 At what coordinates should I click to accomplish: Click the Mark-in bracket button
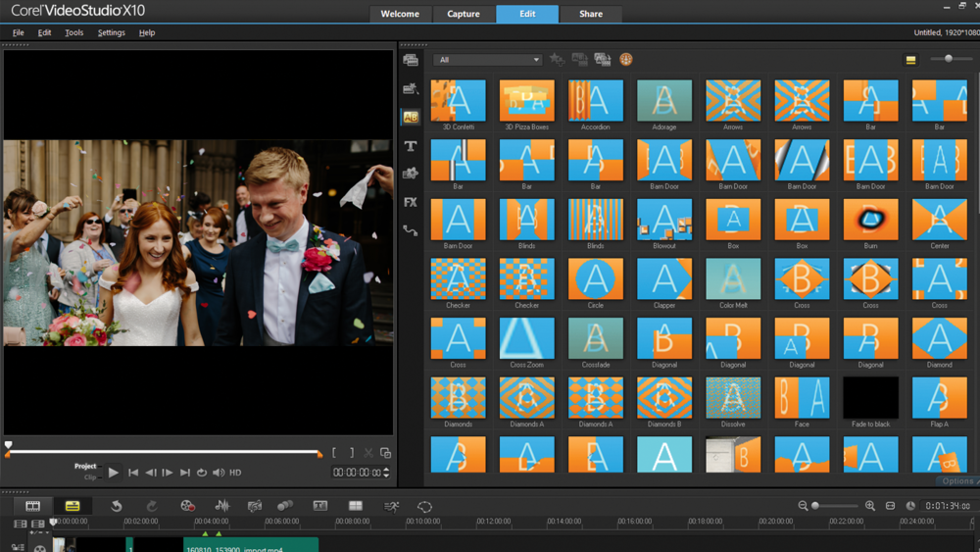[334, 453]
